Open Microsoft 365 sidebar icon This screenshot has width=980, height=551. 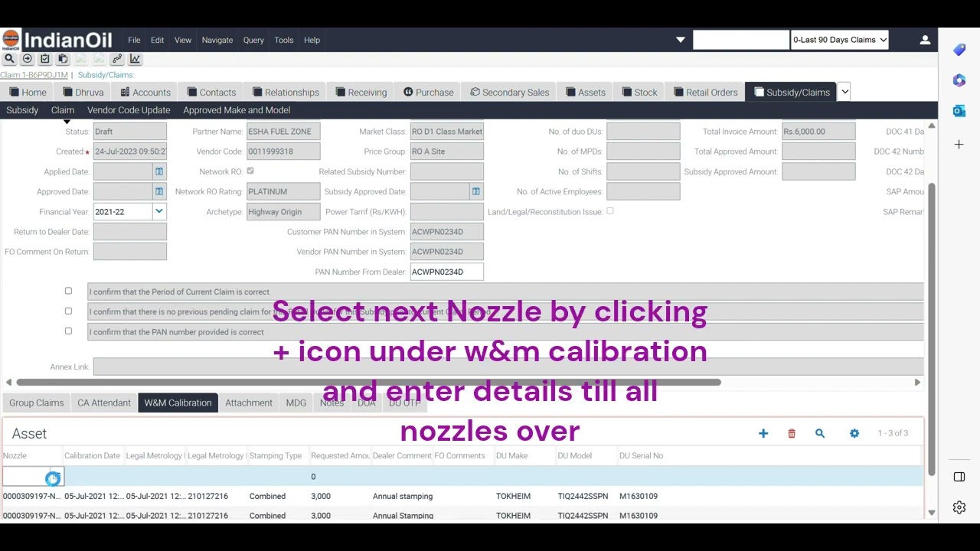[x=959, y=80]
